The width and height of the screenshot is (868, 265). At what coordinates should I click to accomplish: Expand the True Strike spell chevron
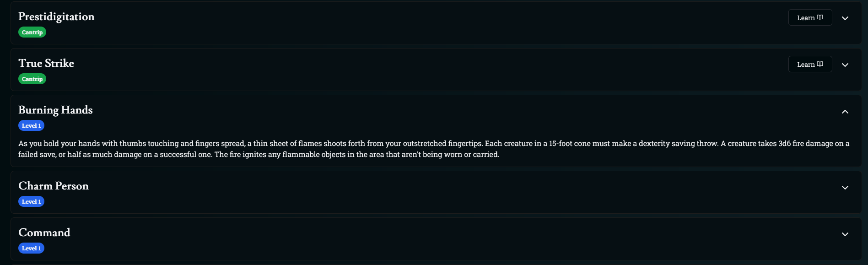pos(845,65)
